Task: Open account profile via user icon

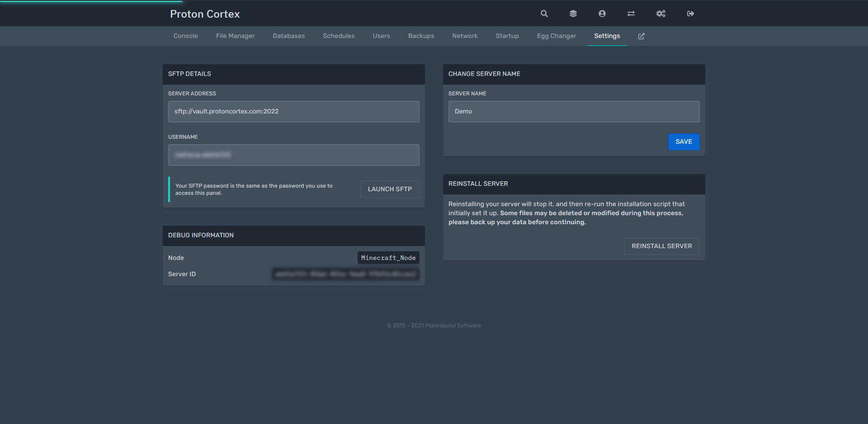Action: [x=602, y=14]
